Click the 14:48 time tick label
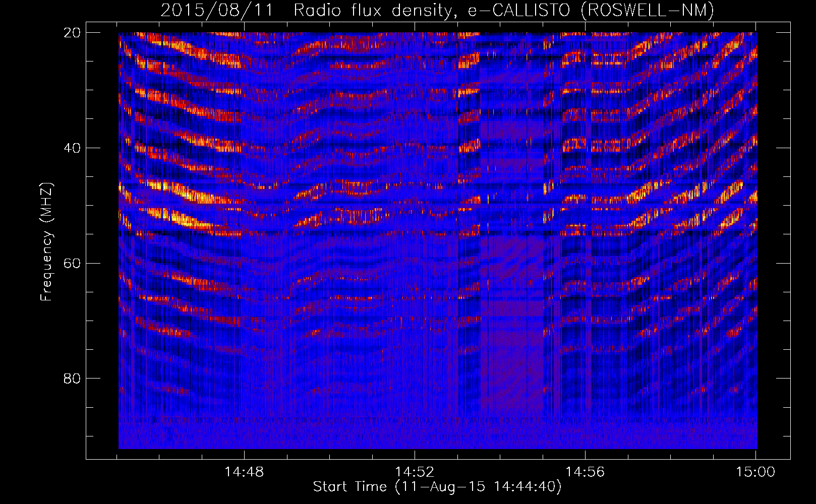 (x=244, y=472)
